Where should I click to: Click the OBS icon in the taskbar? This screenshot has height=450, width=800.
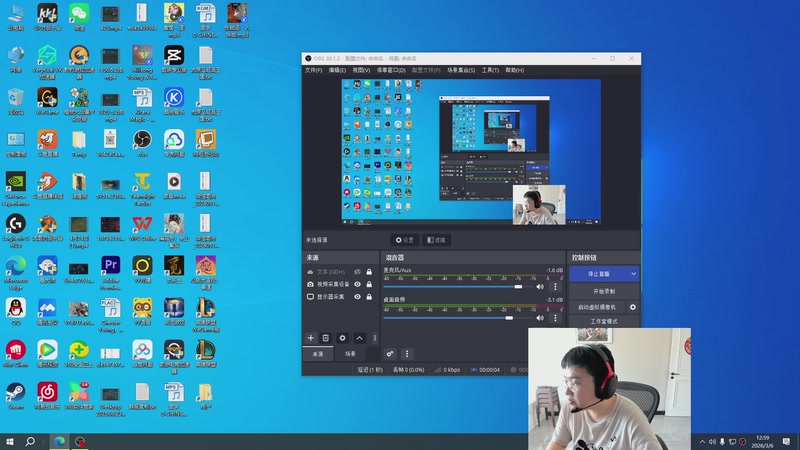(80, 441)
